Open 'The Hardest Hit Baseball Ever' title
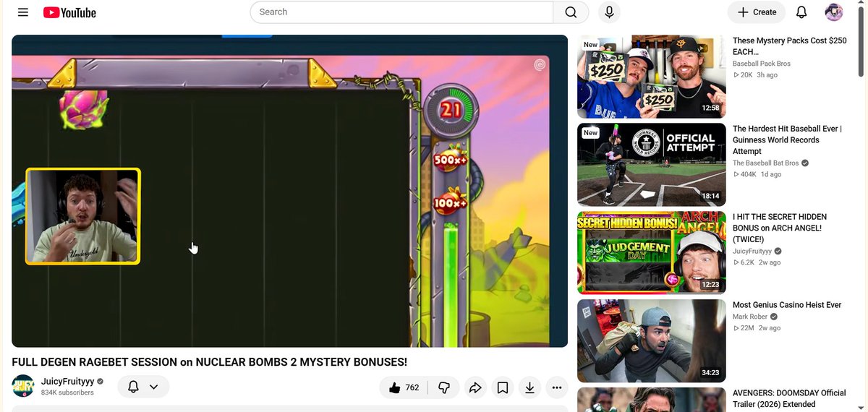The width and height of the screenshot is (868, 412). pyautogui.click(x=787, y=140)
